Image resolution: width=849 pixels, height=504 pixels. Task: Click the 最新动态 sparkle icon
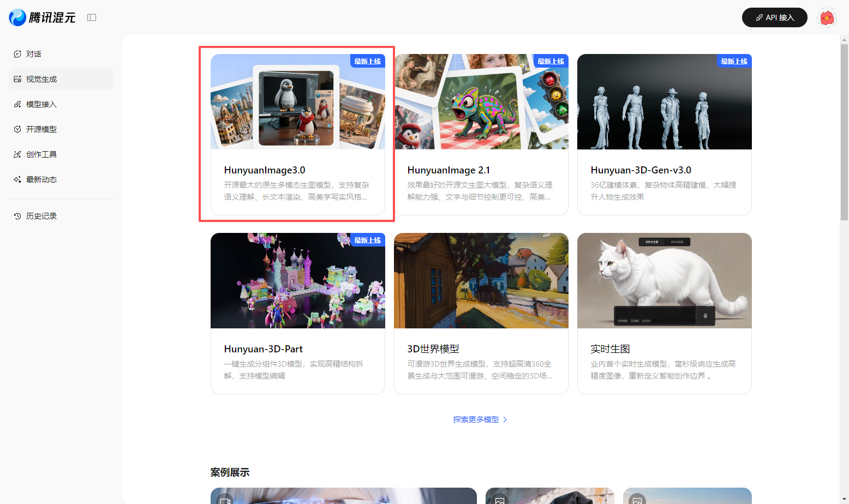click(17, 179)
